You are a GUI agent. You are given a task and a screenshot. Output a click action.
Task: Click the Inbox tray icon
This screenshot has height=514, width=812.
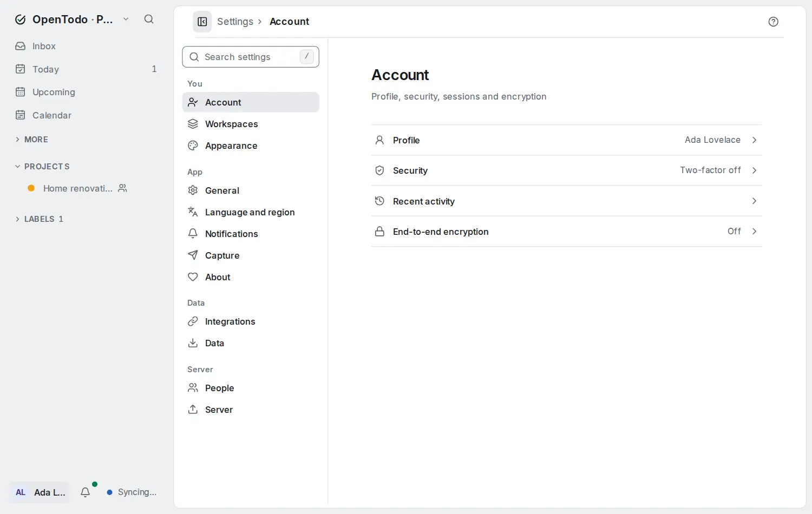click(21, 46)
